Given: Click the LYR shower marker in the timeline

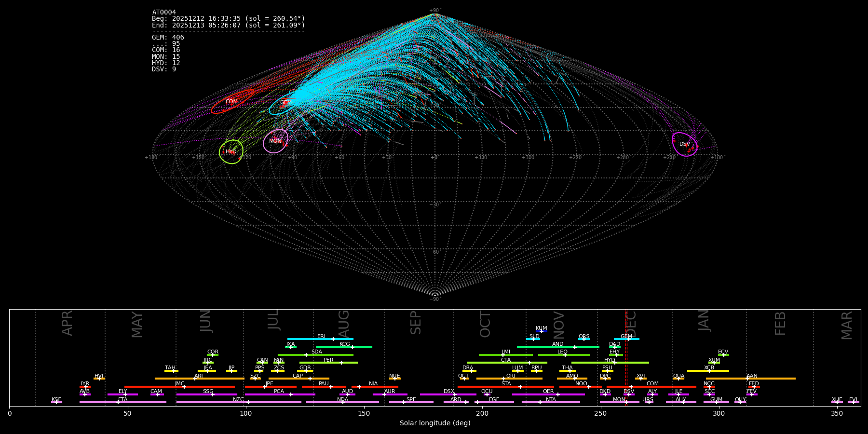Looking at the screenshot, I should [x=85, y=386].
